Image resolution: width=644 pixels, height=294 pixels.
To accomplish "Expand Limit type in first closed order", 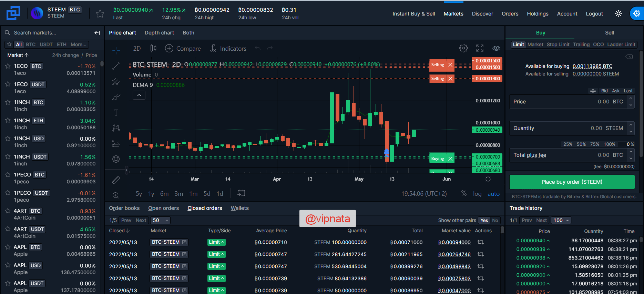I will (216, 242).
